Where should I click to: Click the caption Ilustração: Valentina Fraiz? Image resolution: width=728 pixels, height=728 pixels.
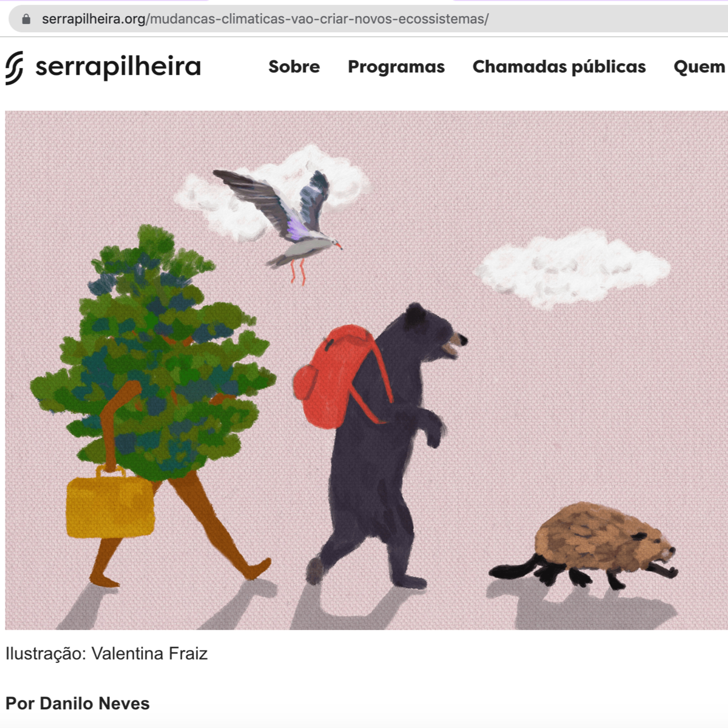tap(107, 654)
